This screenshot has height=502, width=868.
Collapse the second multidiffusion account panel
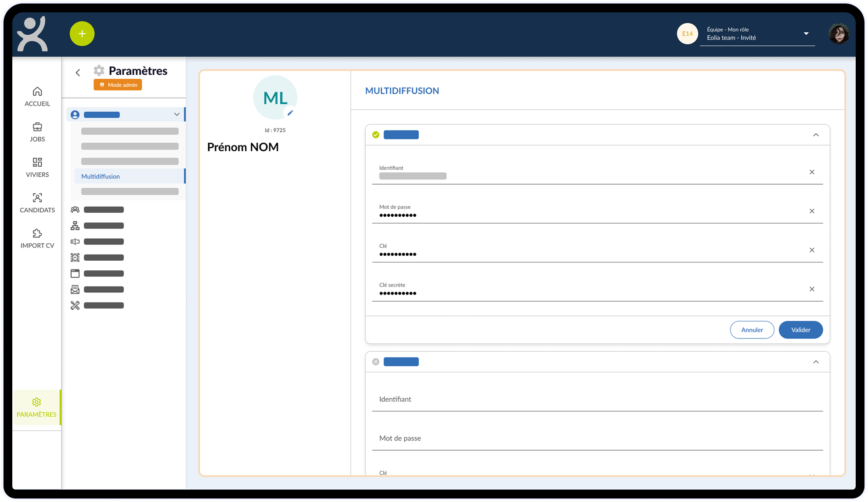816,362
